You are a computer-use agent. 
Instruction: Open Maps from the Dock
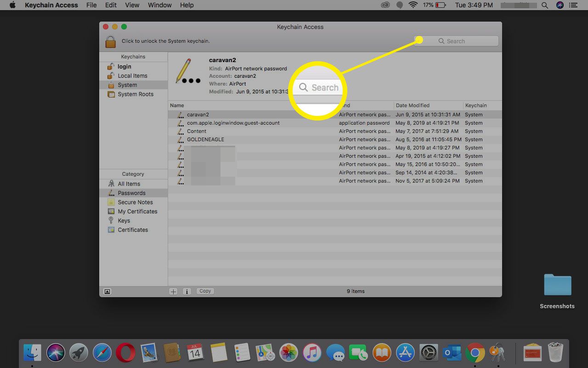[x=265, y=353]
